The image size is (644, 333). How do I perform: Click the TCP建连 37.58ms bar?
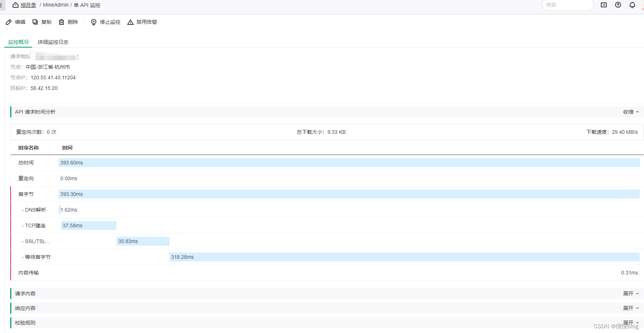pyautogui.click(x=89, y=226)
